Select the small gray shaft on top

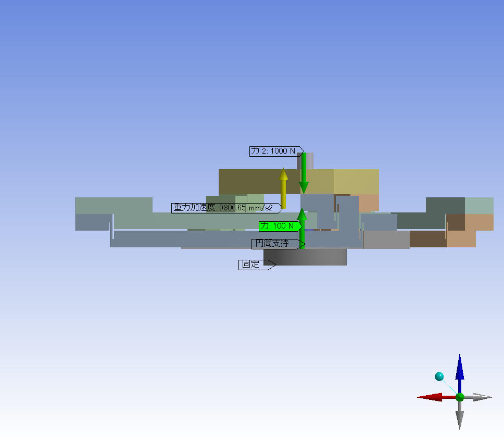[305, 161]
